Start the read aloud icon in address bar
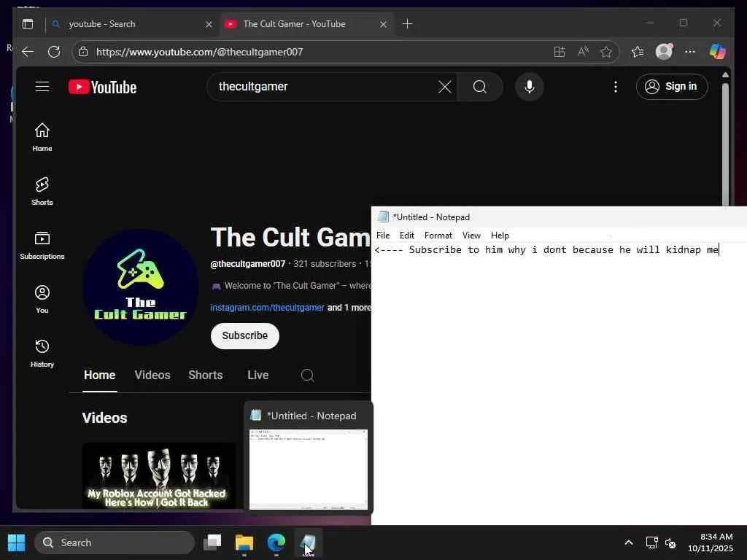 583,52
